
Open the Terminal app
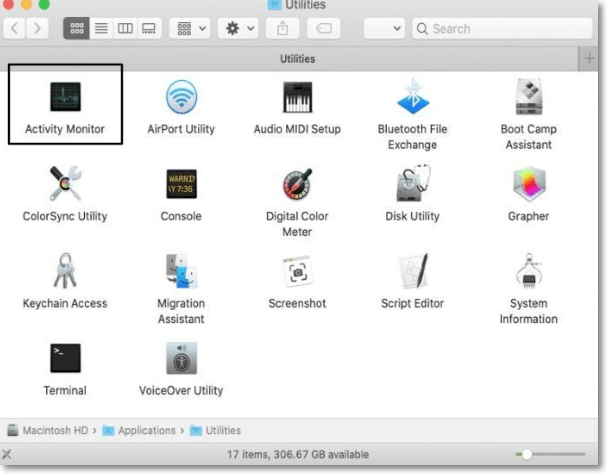65,358
